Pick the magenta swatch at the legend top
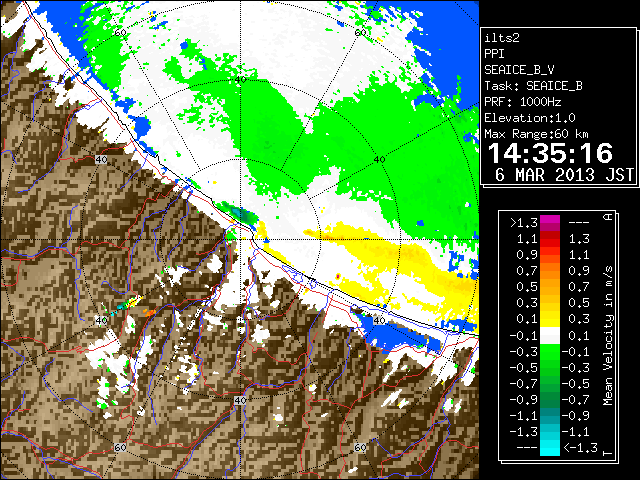Image resolution: width=640 pixels, height=480 pixels. (550, 220)
